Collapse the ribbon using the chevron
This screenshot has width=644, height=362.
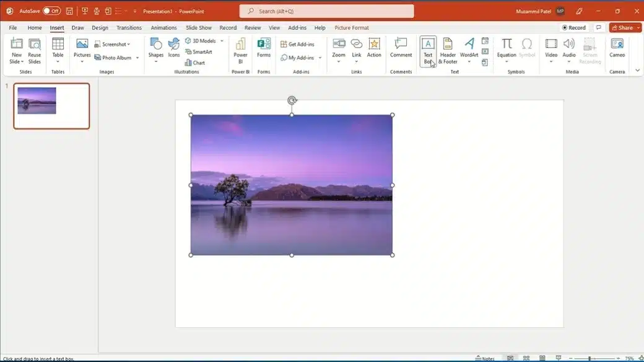[638, 71]
